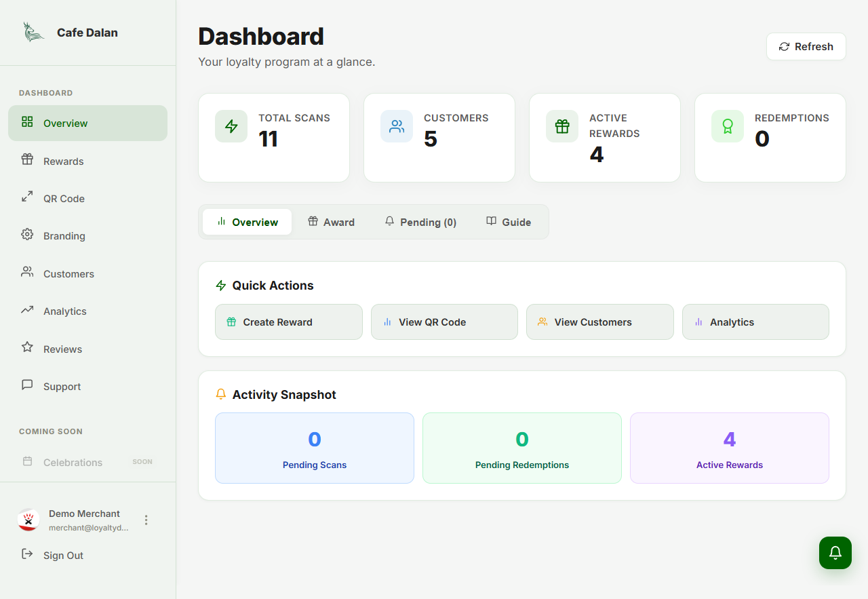Click the Active Rewards gift icon
868x599 pixels.
tap(562, 126)
